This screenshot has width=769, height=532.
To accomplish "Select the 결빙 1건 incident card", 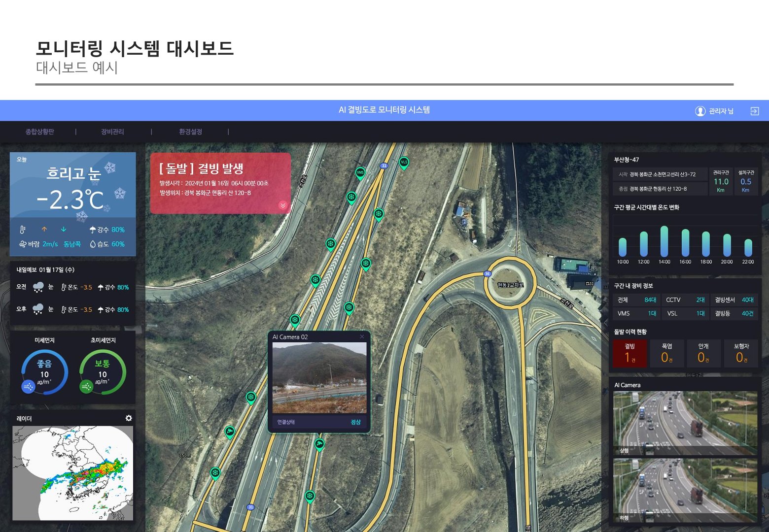I will [x=629, y=353].
